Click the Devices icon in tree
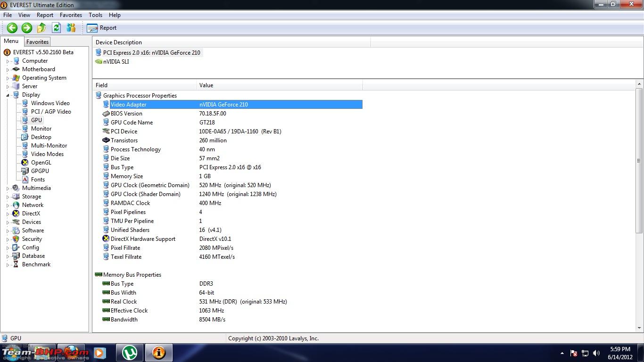This screenshot has width=644, height=362. click(16, 222)
